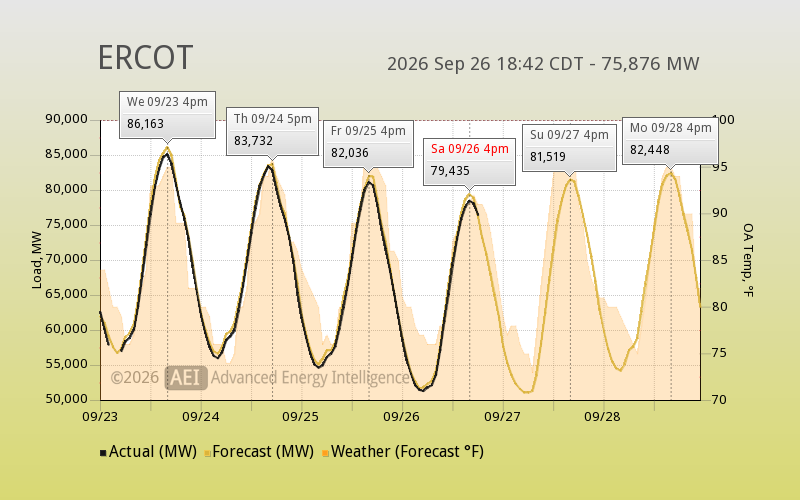
Task: Click the orange Weather Forecast legend marker
Action: coord(326,453)
